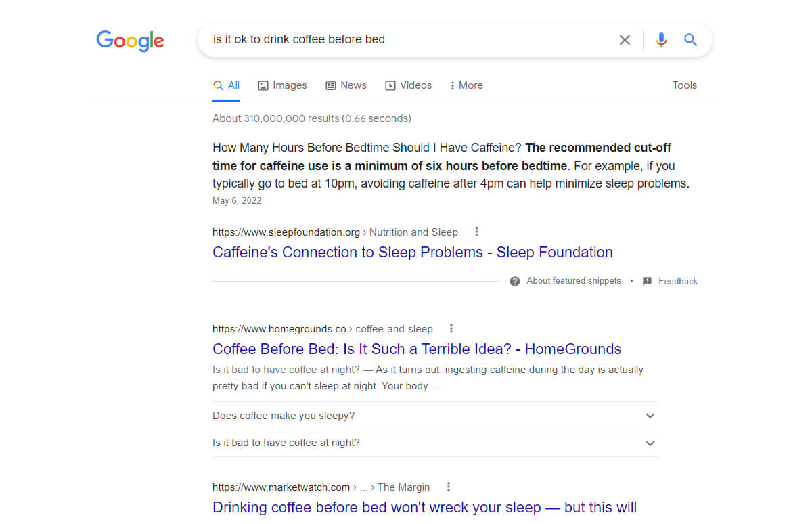Click the microphone icon for voice search
812x524 pixels.
tap(661, 39)
